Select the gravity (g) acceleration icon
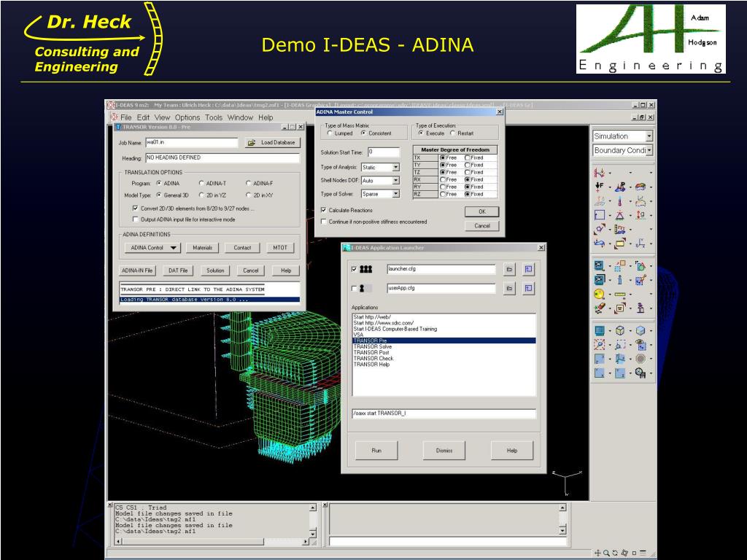747x560 pixels. (640, 215)
